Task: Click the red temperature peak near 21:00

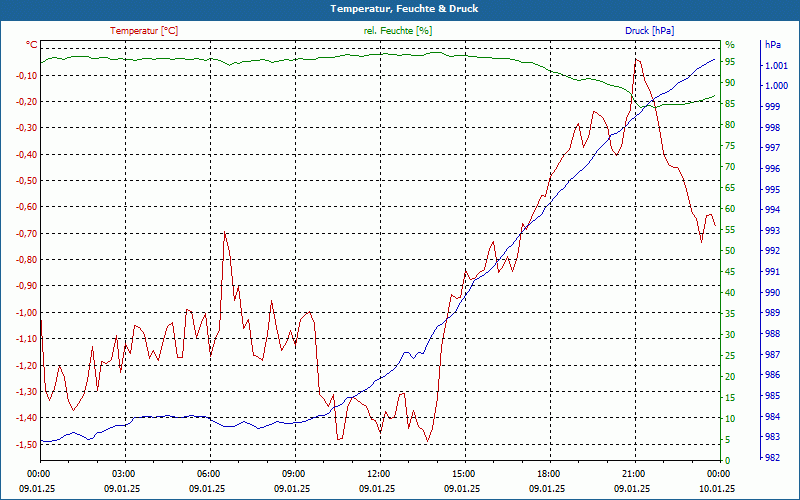Action: pos(636,60)
